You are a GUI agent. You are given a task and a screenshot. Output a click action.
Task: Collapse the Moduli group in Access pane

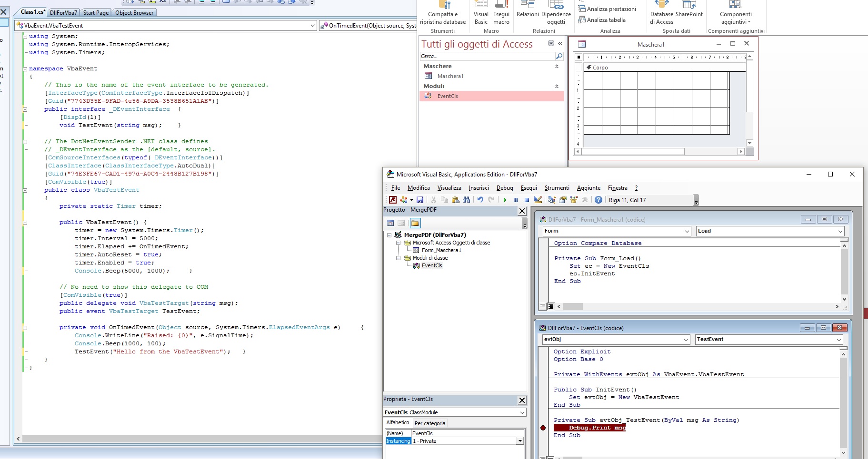point(557,86)
